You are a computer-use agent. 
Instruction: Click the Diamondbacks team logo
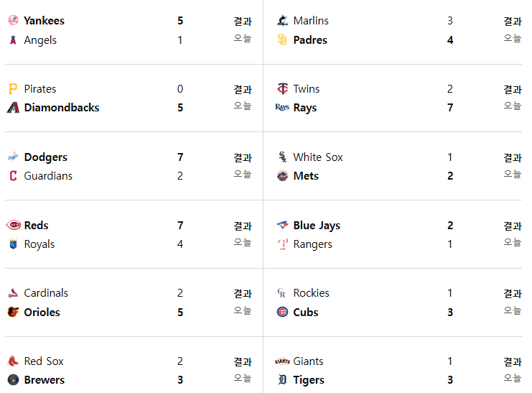[13, 108]
